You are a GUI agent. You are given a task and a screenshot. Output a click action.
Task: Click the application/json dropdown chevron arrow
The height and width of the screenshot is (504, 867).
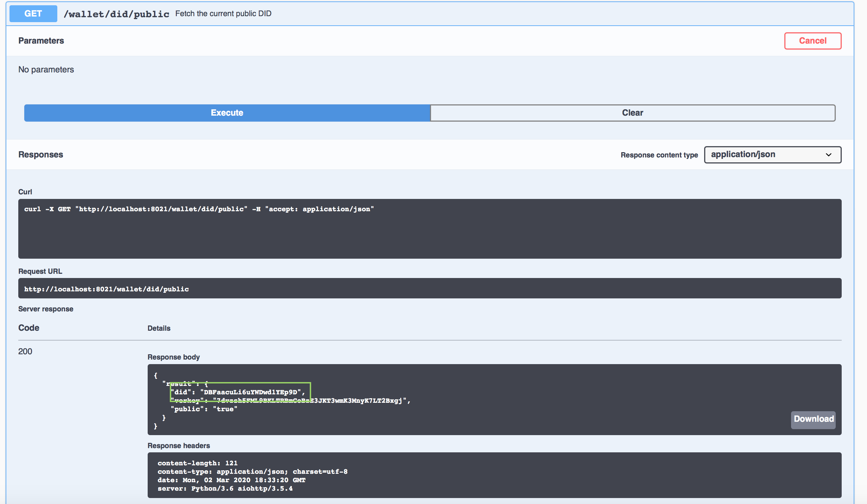click(x=828, y=155)
